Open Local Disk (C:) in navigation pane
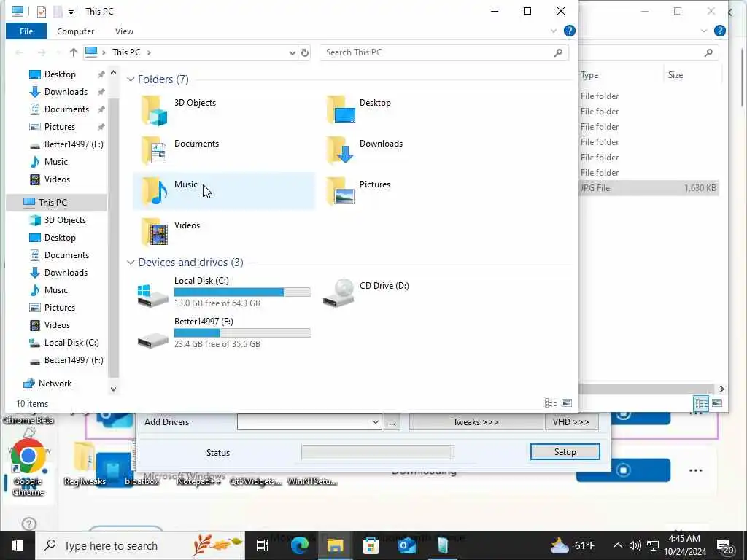Image resolution: width=747 pixels, height=560 pixels. click(71, 343)
